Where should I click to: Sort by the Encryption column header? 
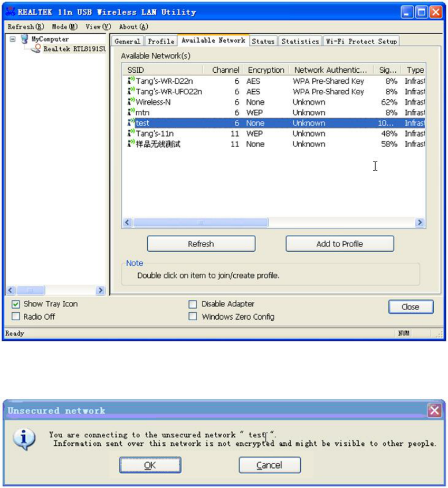click(266, 70)
